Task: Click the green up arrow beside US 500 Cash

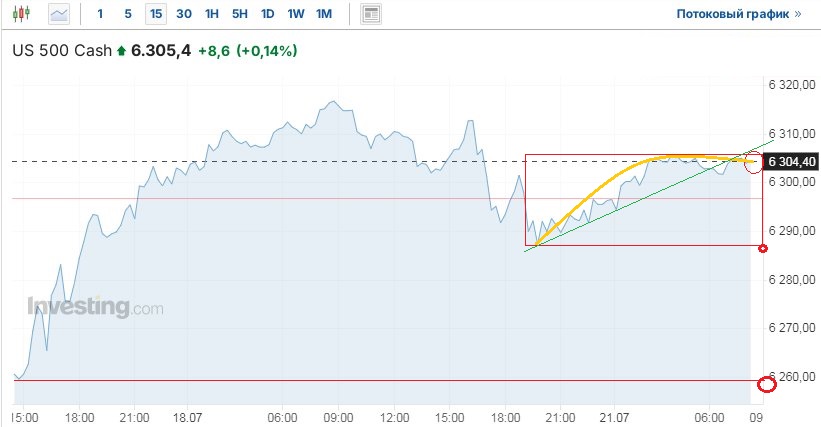Action: coord(121,50)
